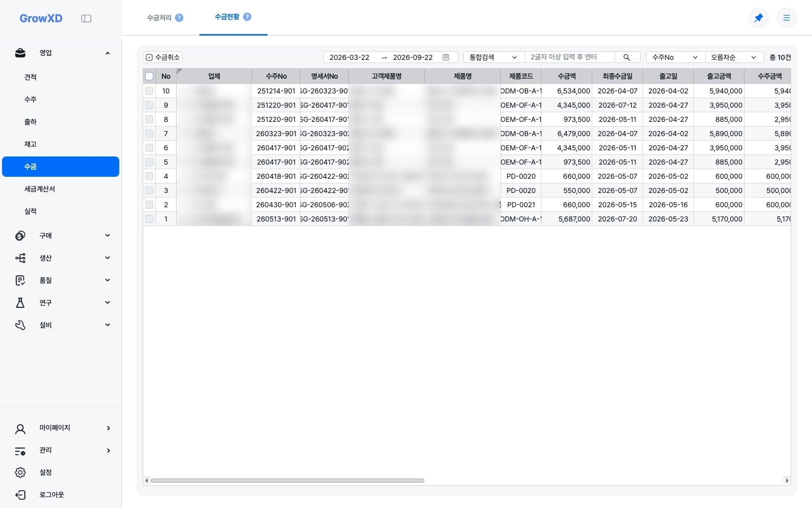Toggle the select-all checkbox in table header

pos(149,76)
